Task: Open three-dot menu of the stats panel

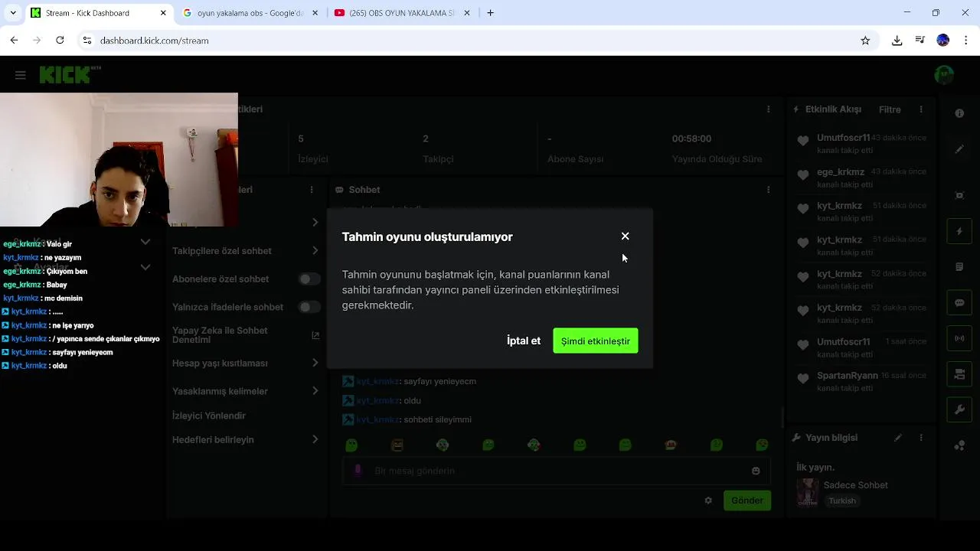Action: [768, 109]
